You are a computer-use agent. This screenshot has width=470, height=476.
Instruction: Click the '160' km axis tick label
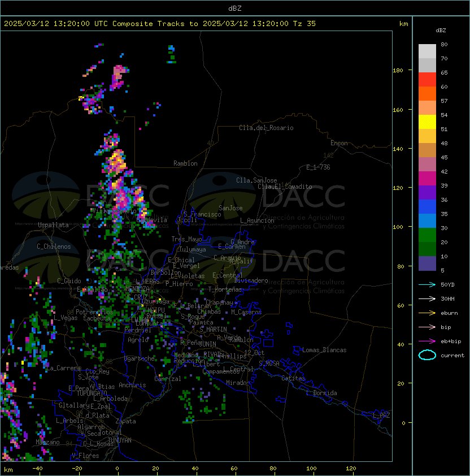(398, 110)
